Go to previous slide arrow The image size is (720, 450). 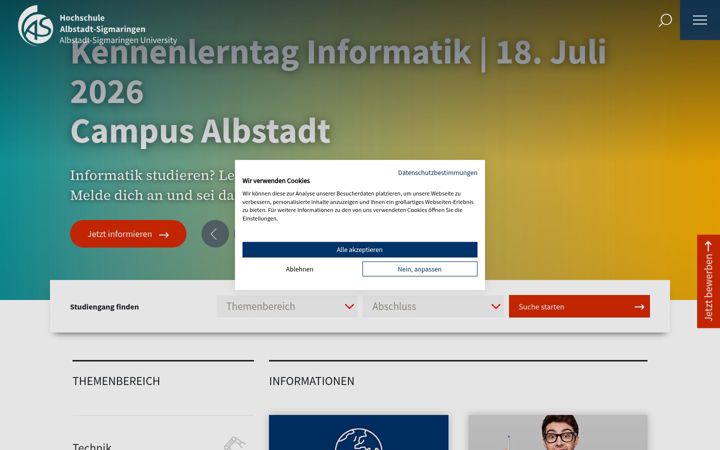(215, 234)
